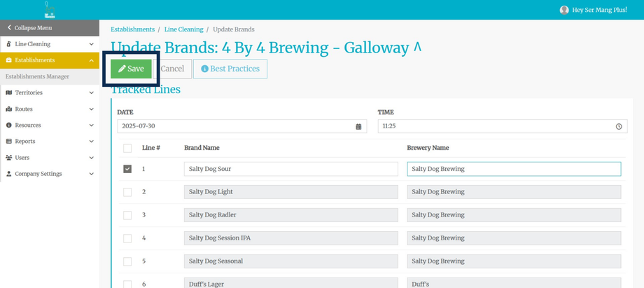644x288 pixels.
Task: Click the company logo in header
Action: 50,10
